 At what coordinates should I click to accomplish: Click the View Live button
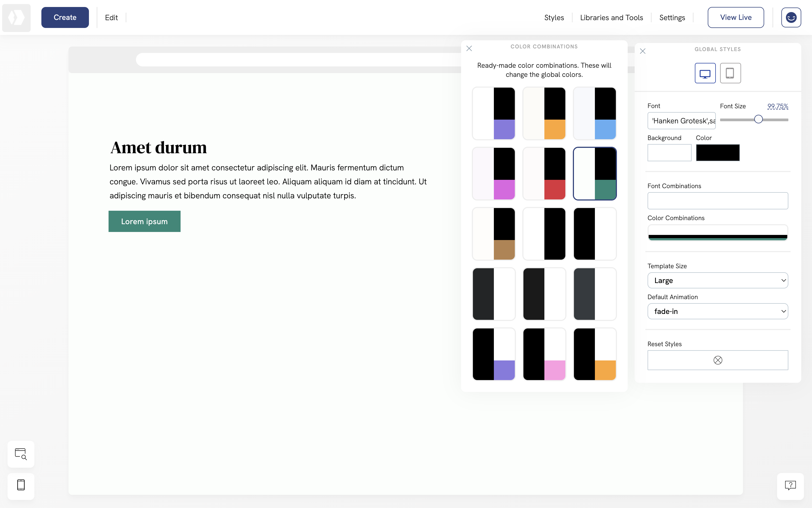pos(735,17)
